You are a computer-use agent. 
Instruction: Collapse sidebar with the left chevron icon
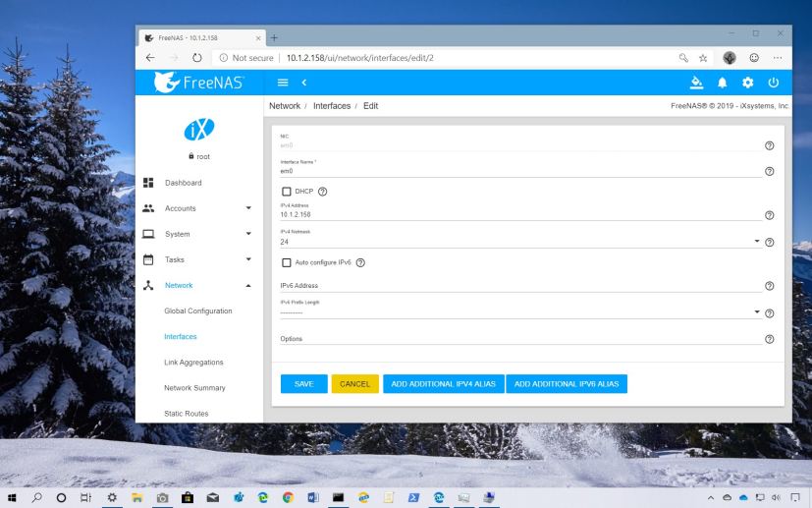click(304, 83)
